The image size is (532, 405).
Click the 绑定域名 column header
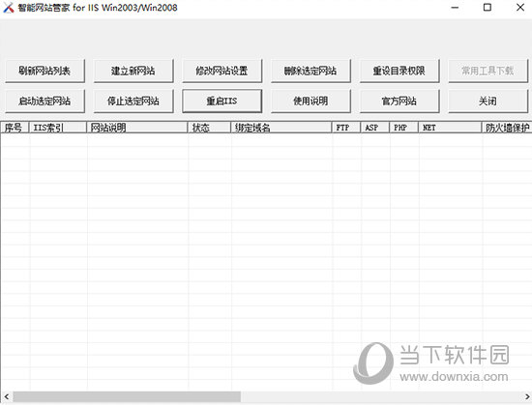[281, 128]
